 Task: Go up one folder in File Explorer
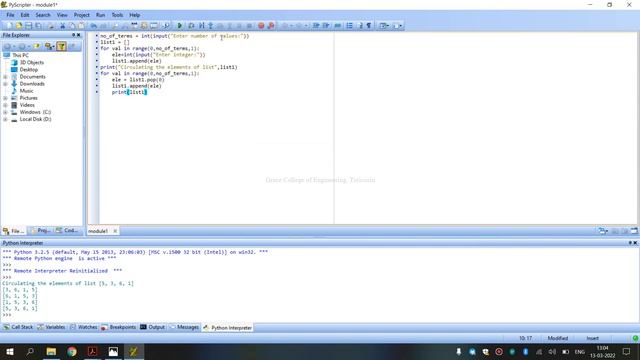37,47
